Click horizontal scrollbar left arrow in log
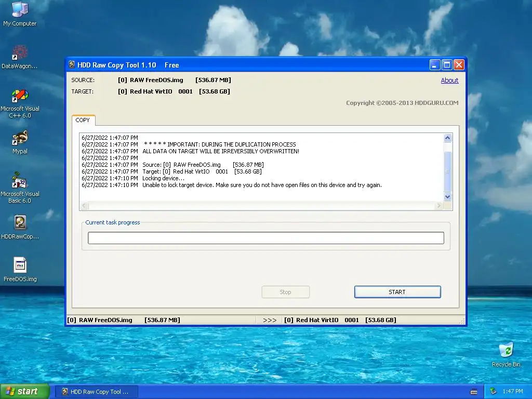Viewport: 532px width, 399px height. coord(84,205)
